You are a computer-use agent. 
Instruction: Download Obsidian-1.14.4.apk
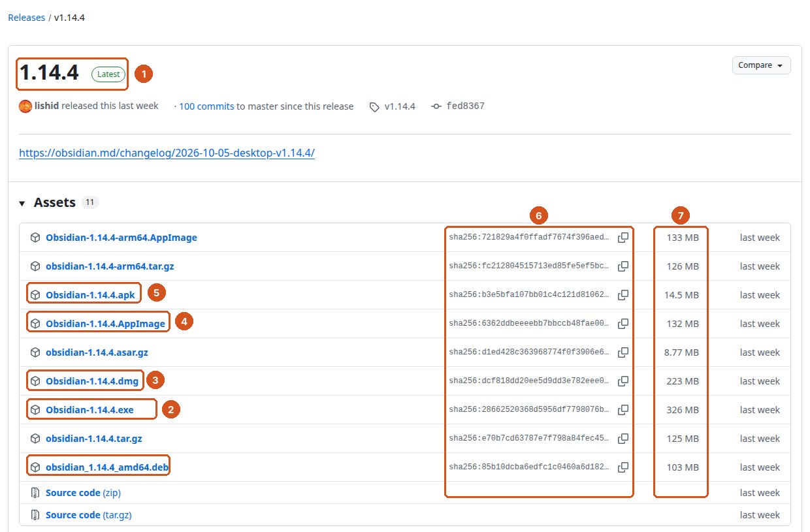90,295
